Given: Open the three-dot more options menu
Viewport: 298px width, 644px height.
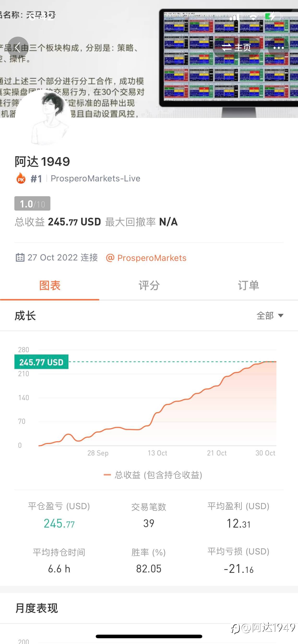Looking at the screenshot, I should [x=278, y=47].
